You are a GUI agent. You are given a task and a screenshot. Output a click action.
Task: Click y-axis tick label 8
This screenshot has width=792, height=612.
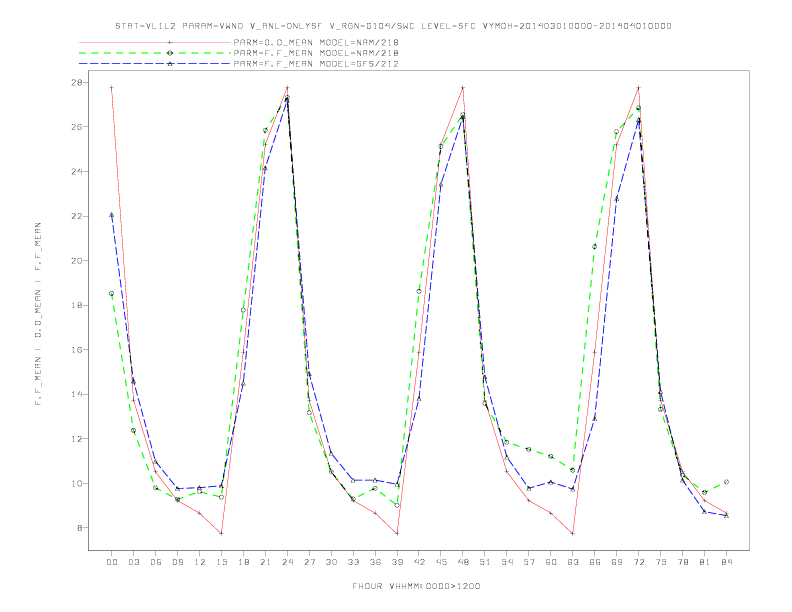78,528
